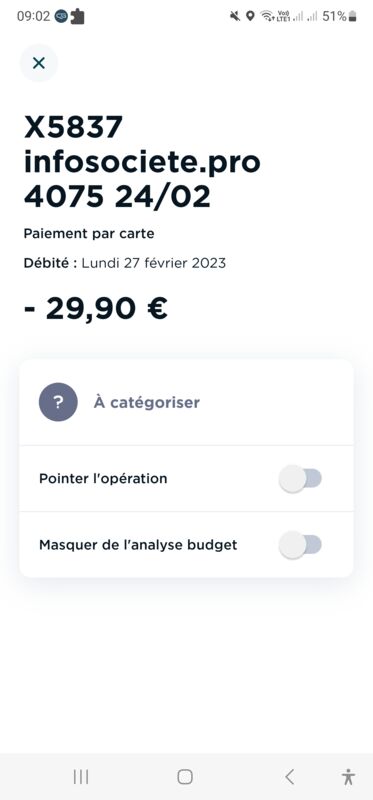Open the À catégoriser category selector
The height and width of the screenshot is (800, 373).
tap(186, 402)
